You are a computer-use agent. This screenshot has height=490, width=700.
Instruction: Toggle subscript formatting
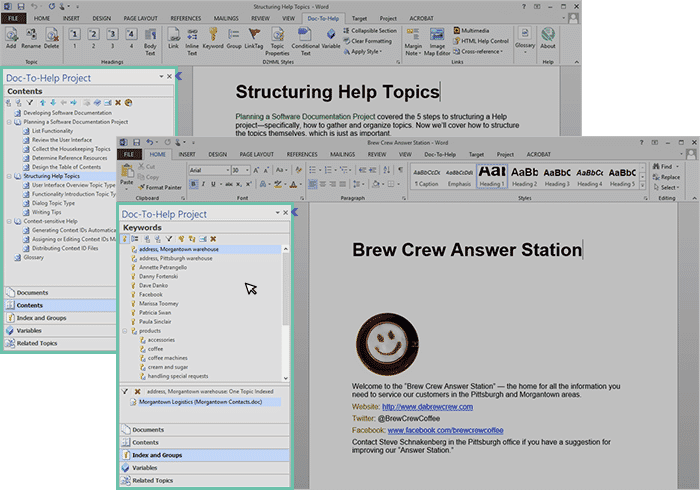pos(239,184)
